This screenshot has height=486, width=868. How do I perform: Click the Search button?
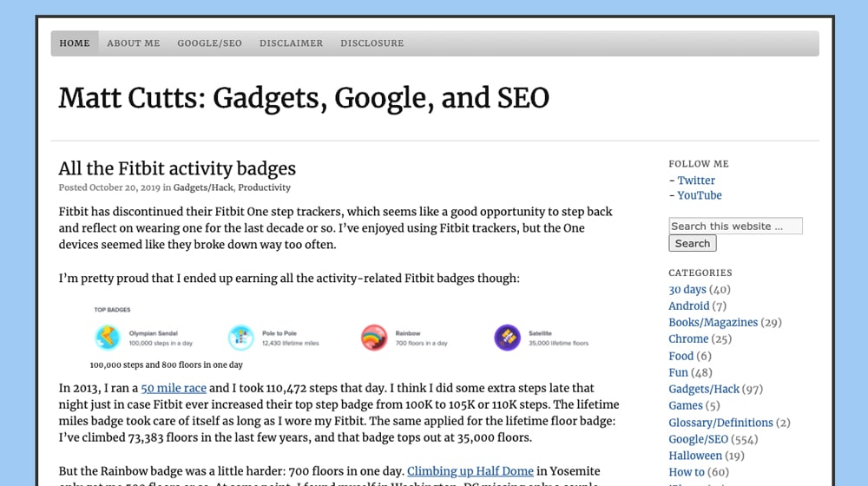pos(692,244)
